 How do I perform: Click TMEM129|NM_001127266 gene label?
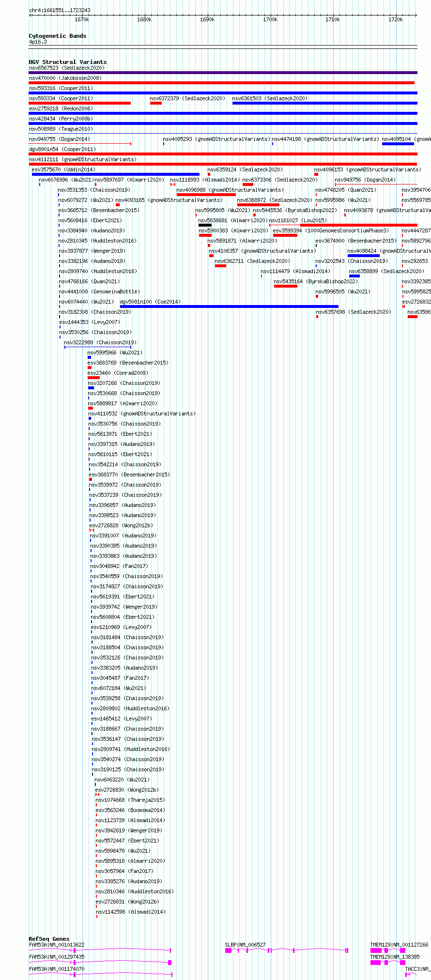pyautogui.click(x=400, y=945)
